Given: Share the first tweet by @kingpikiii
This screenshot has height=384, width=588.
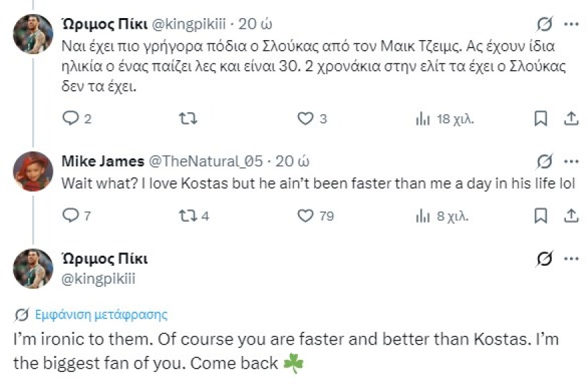Looking at the screenshot, I should tap(571, 119).
